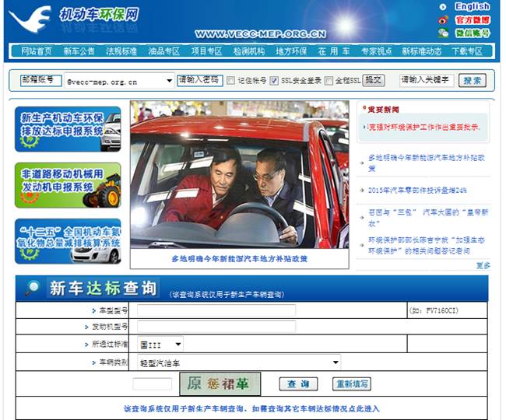506x420 pixels.
Task: Go to 新车公告 in the navigation bar
Action: 79,51
